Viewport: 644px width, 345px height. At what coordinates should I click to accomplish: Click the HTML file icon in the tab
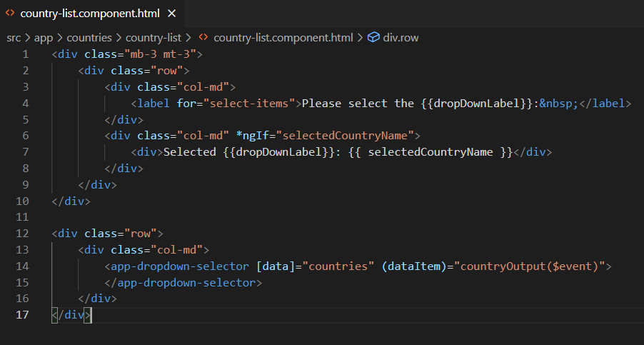coord(11,14)
